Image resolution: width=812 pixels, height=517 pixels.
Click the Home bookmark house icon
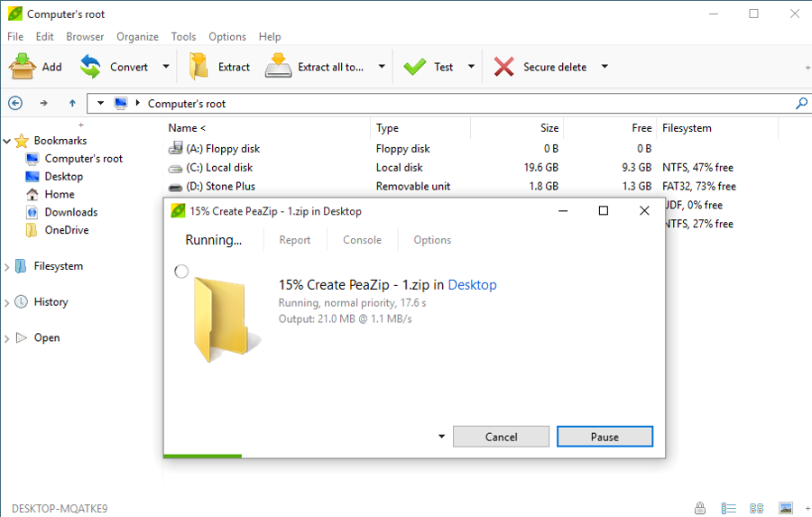32,194
